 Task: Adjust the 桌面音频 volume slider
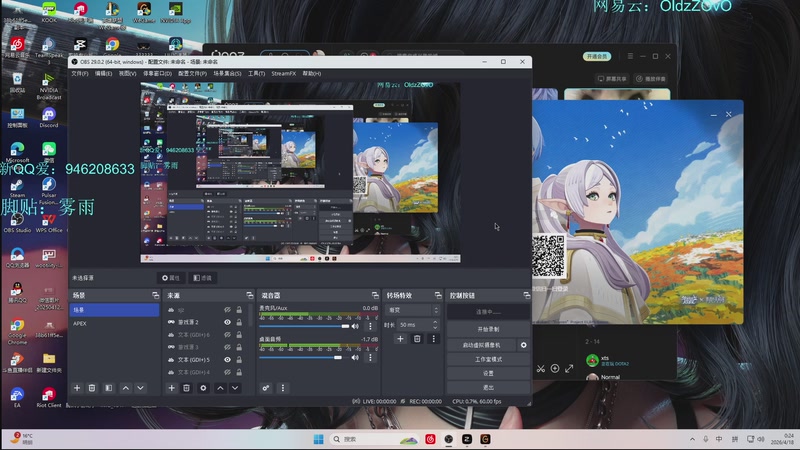click(304, 358)
